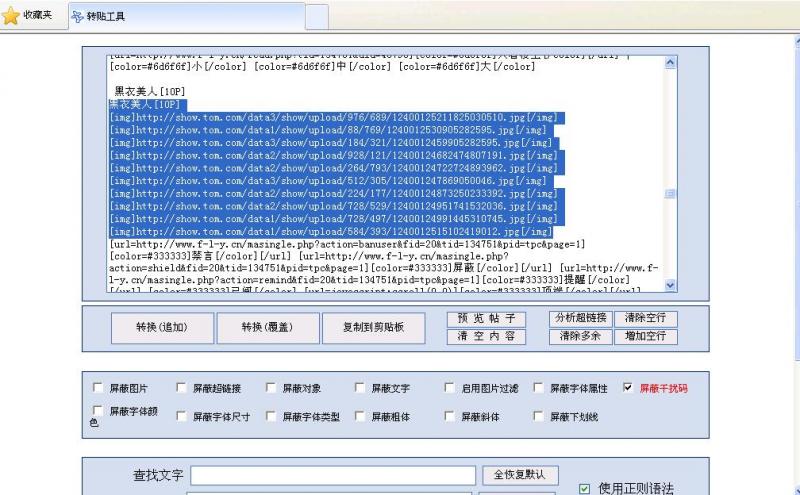The width and height of the screenshot is (800, 495).
Task: Enable the 启用图片过滤 checkbox
Action: [x=449, y=388]
